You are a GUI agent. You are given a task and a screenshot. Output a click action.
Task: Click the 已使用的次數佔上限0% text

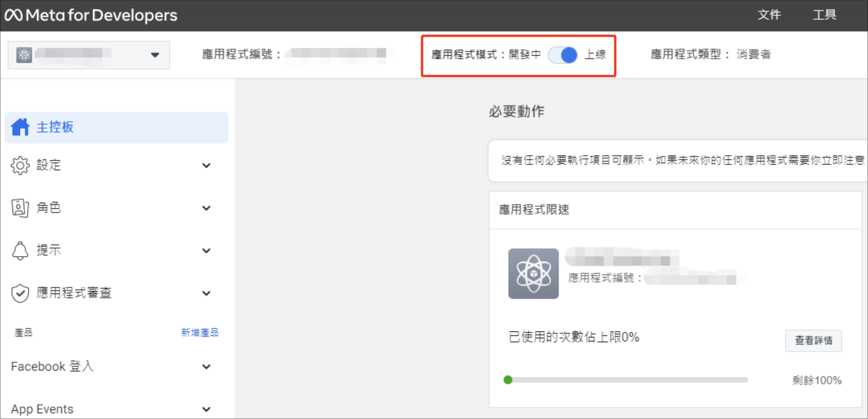tap(574, 336)
